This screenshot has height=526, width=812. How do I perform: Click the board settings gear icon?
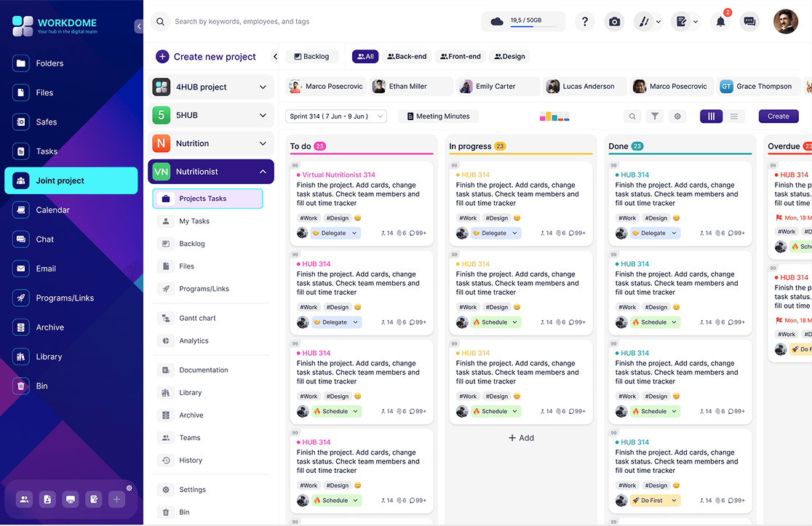pyautogui.click(x=677, y=116)
